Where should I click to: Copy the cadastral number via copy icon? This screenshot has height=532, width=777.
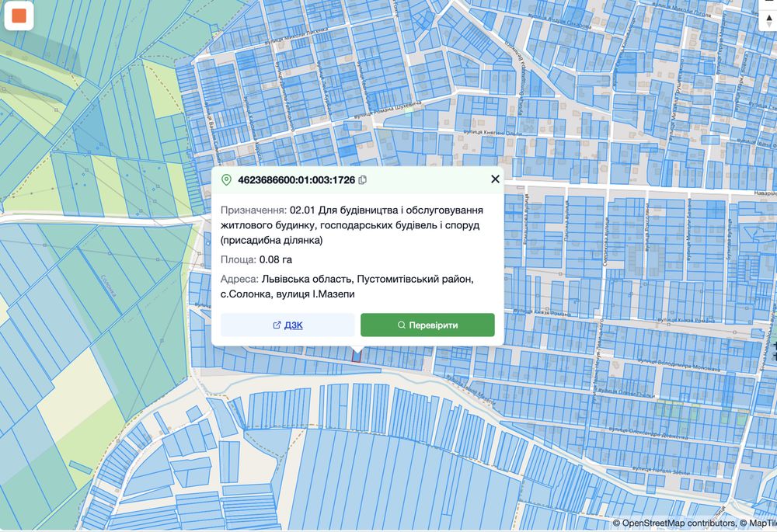(x=363, y=180)
